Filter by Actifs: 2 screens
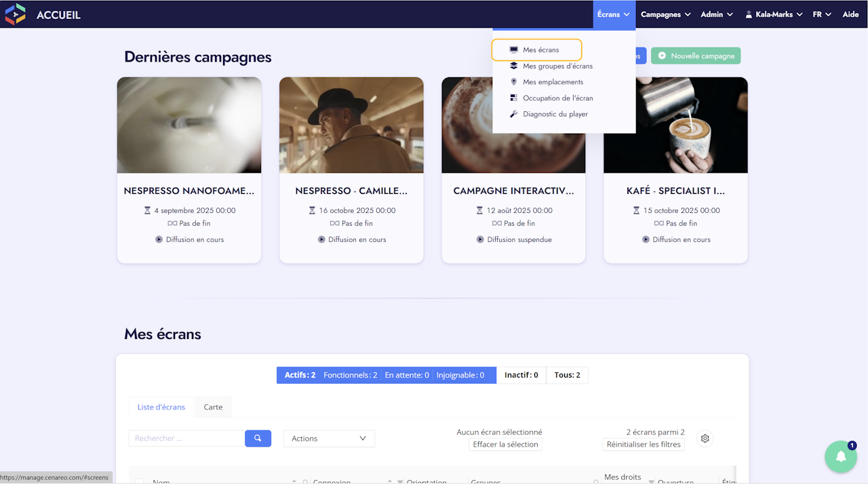This screenshot has height=484, width=868. tap(300, 375)
